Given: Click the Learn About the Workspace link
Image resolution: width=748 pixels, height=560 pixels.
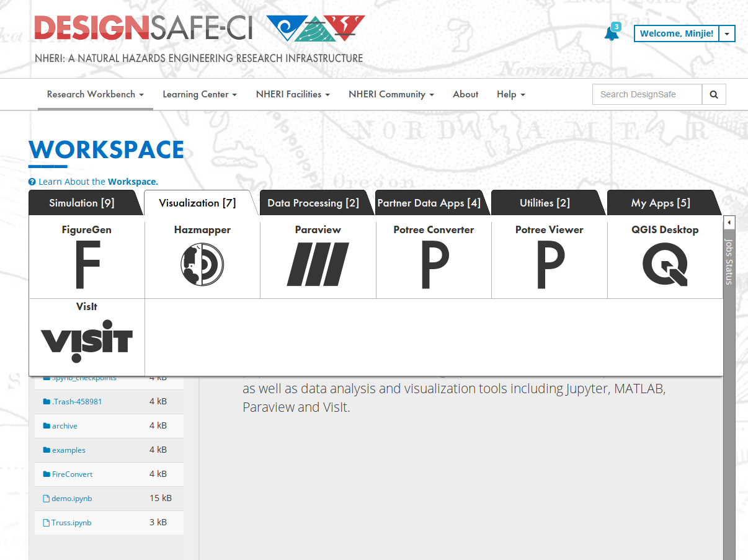Looking at the screenshot, I should 98,182.
